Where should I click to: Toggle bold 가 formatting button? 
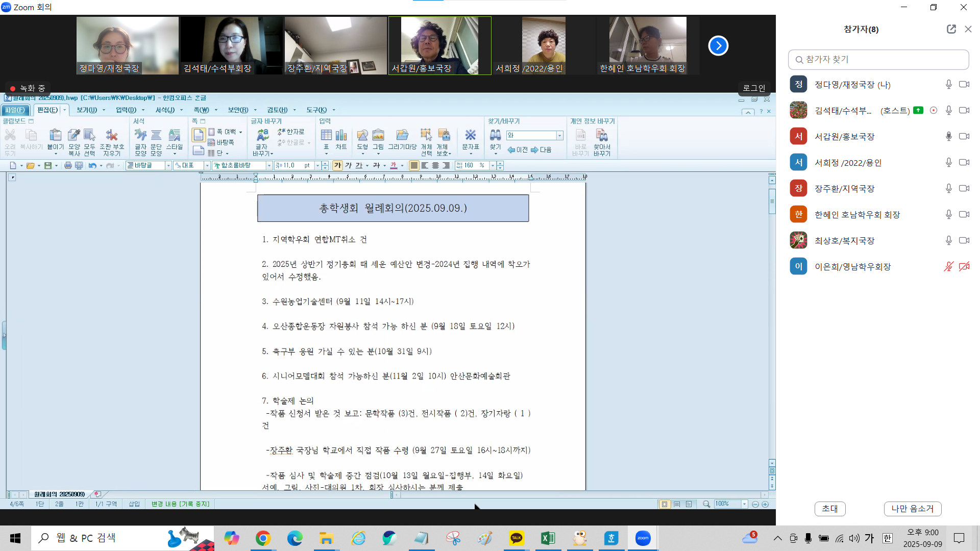(x=337, y=165)
